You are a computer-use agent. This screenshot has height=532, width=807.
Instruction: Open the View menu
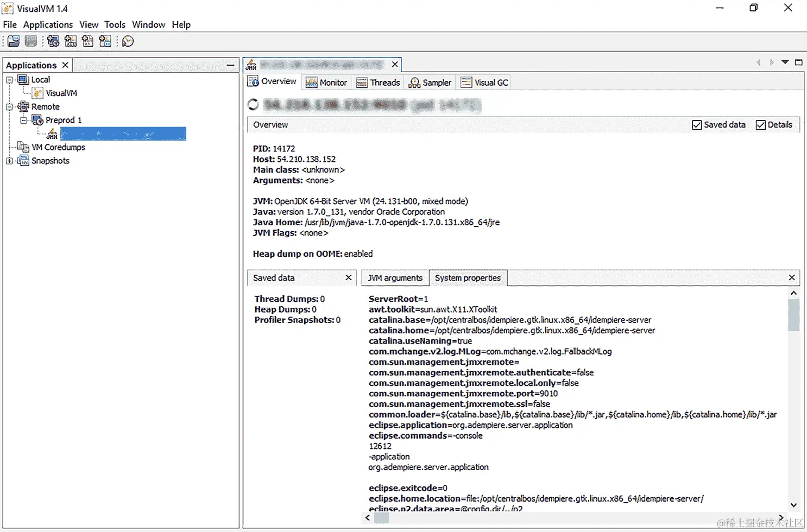(89, 24)
